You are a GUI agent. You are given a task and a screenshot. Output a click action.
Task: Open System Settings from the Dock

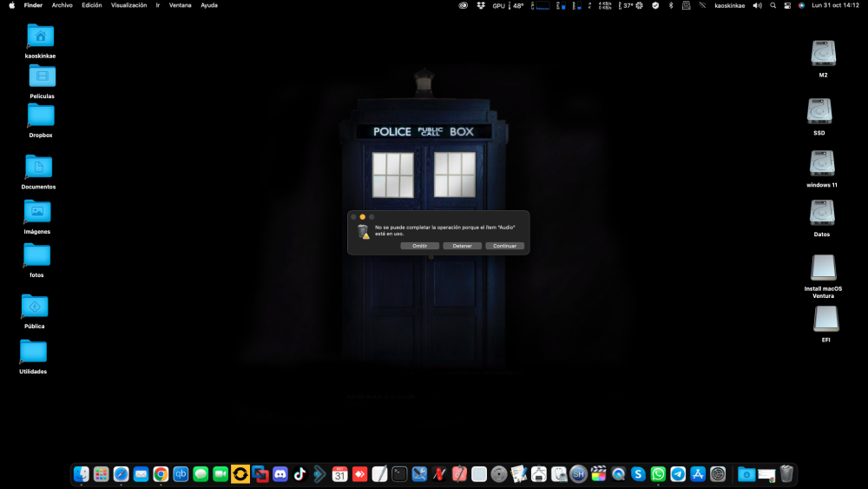tap(718, 474)
